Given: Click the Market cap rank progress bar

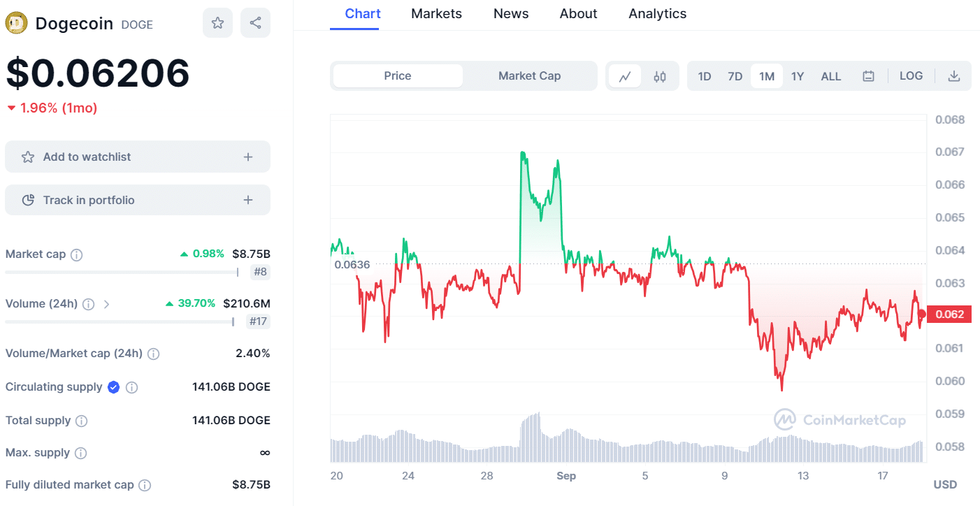Looking at the screenshot, I should (x=122, y=272).
